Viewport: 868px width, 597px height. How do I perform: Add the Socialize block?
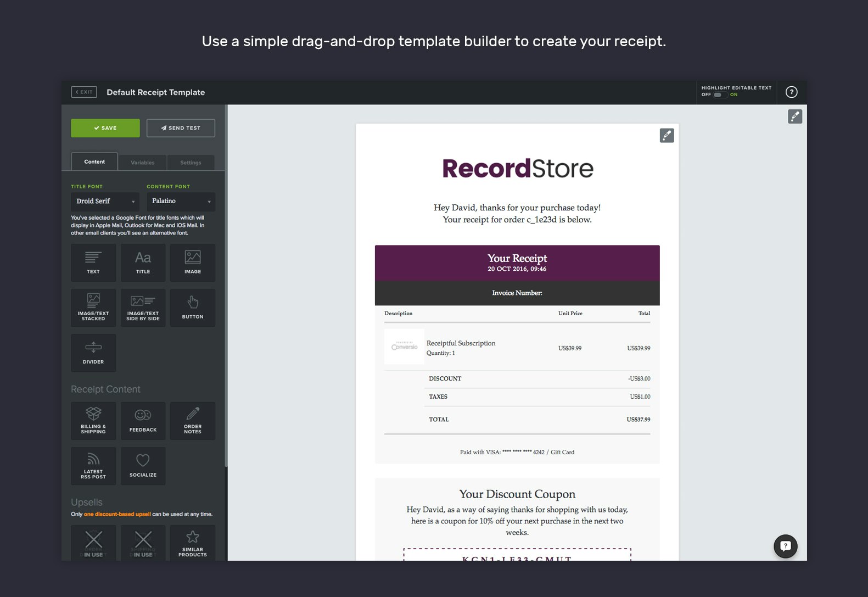coord(143,466)
